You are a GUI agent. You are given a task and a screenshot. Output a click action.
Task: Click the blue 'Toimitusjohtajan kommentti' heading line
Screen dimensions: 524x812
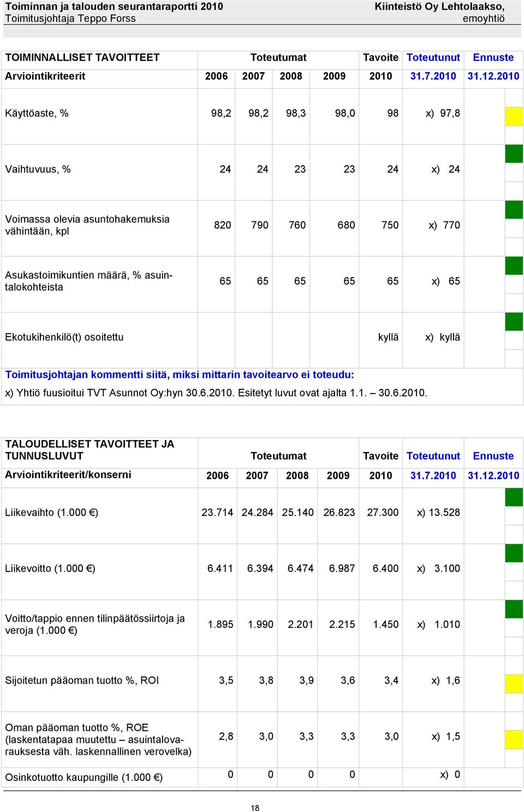[180, 375]
